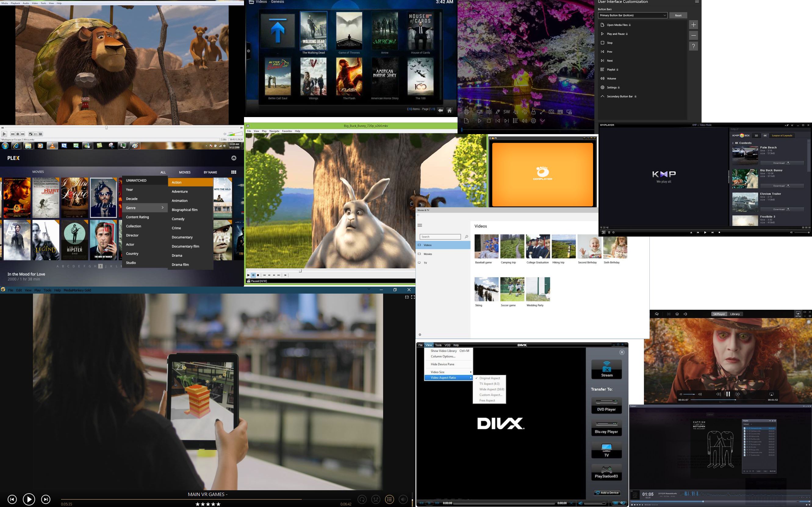Open VLC Playback menu

coord(16,3)
